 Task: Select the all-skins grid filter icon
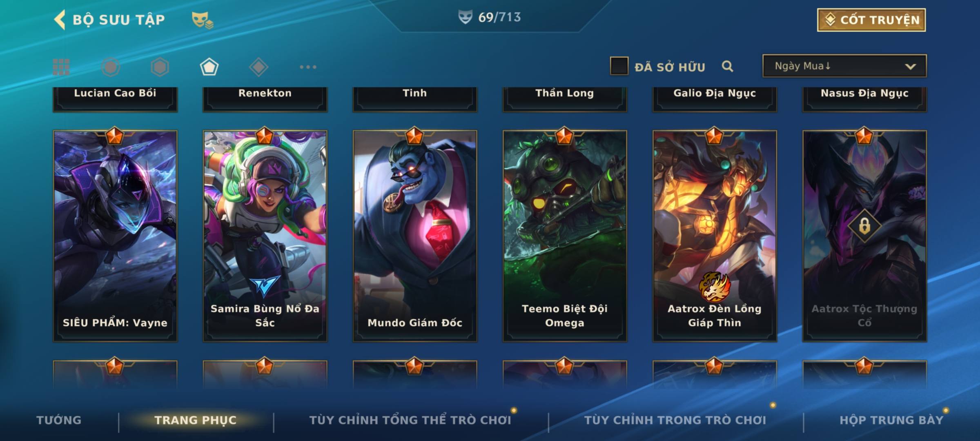coord(61,67)
